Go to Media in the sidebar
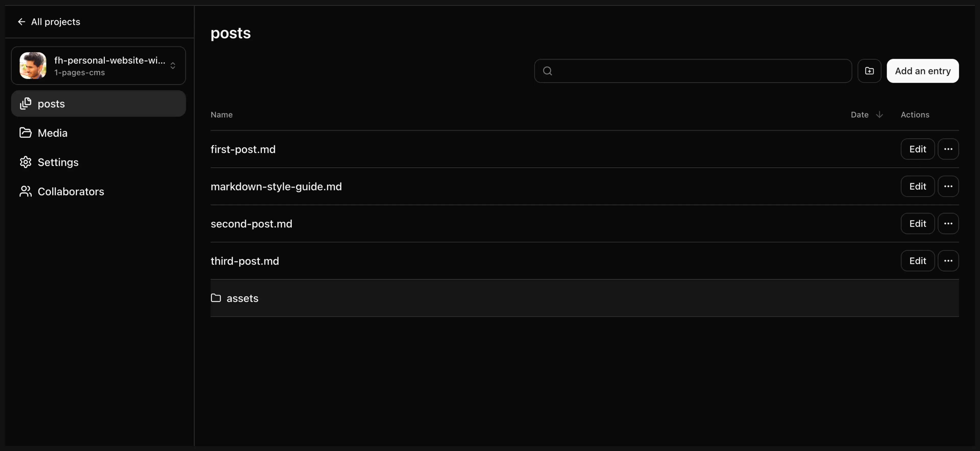Screen dimensions: 980x451 coord(53,133)
